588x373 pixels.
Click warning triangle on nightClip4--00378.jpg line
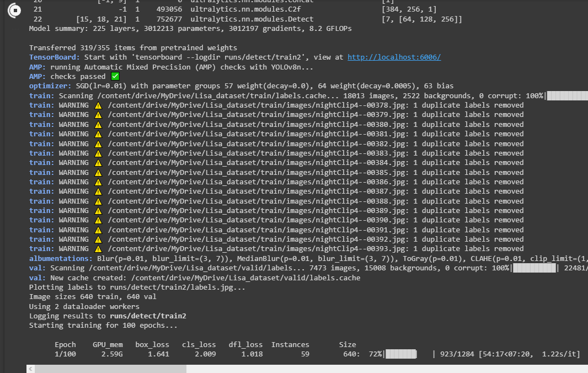(98, 105)
